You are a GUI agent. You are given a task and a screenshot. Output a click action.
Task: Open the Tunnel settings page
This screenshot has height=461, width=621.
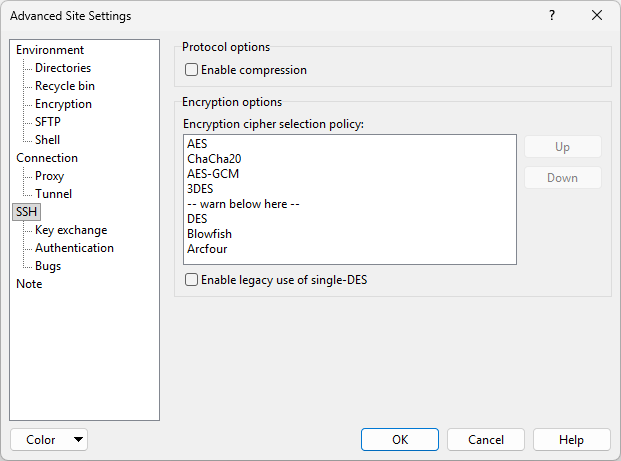[x=53, y=194]
